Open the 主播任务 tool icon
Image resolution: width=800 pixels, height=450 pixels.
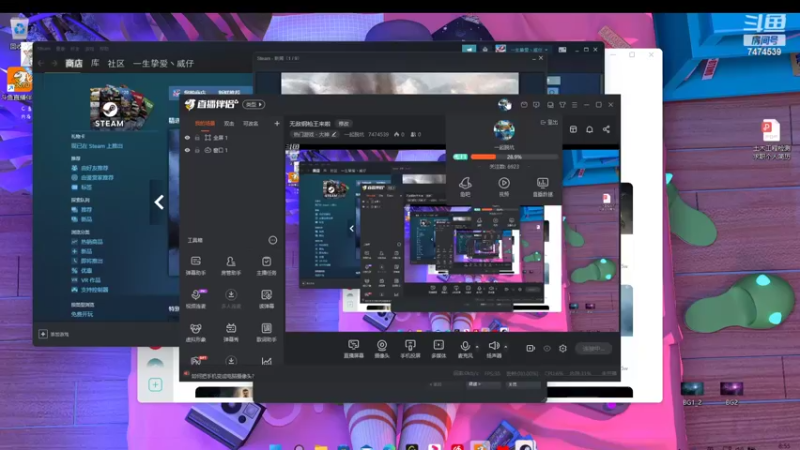point(266,266)
